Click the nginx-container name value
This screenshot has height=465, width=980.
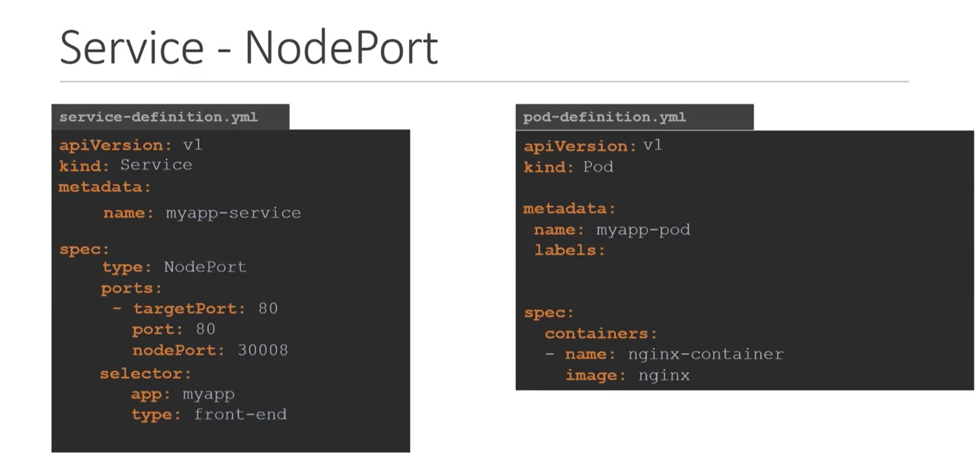[x=705, y=354]
